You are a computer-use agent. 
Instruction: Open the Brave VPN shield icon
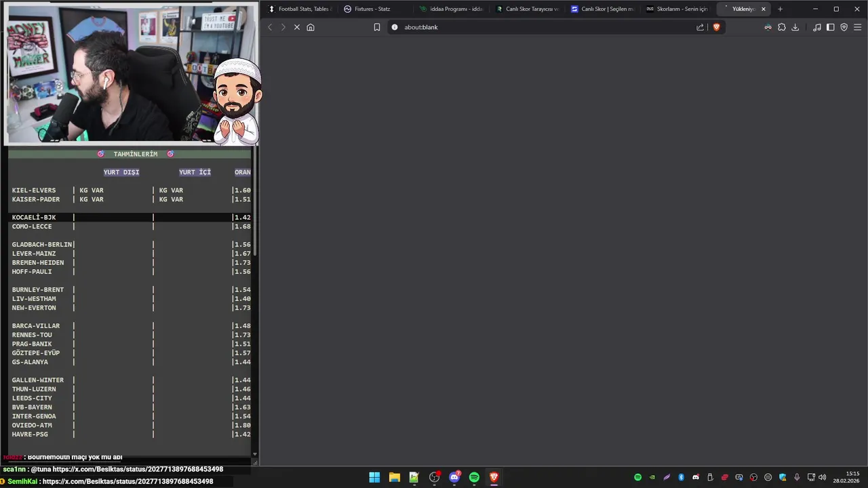click(844, 27)
